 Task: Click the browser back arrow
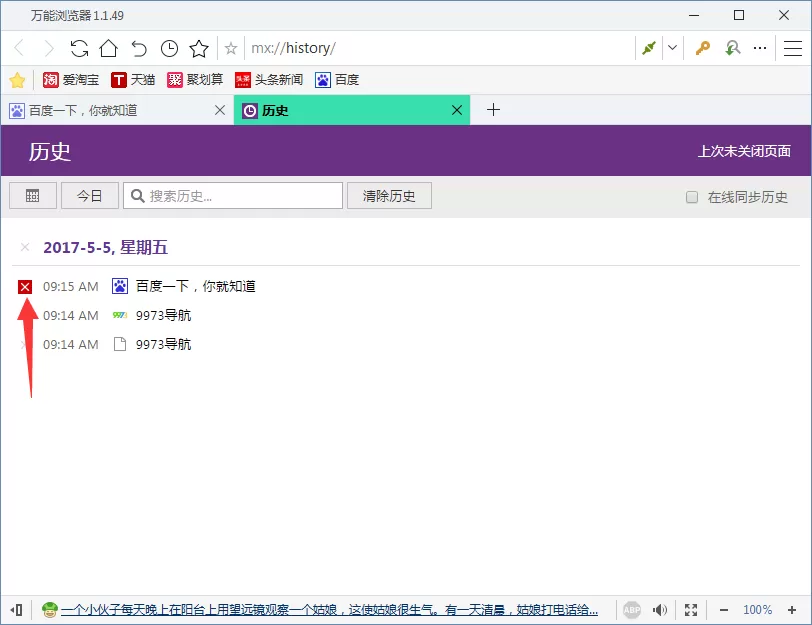pyautogui.click(x=19, y=48)
